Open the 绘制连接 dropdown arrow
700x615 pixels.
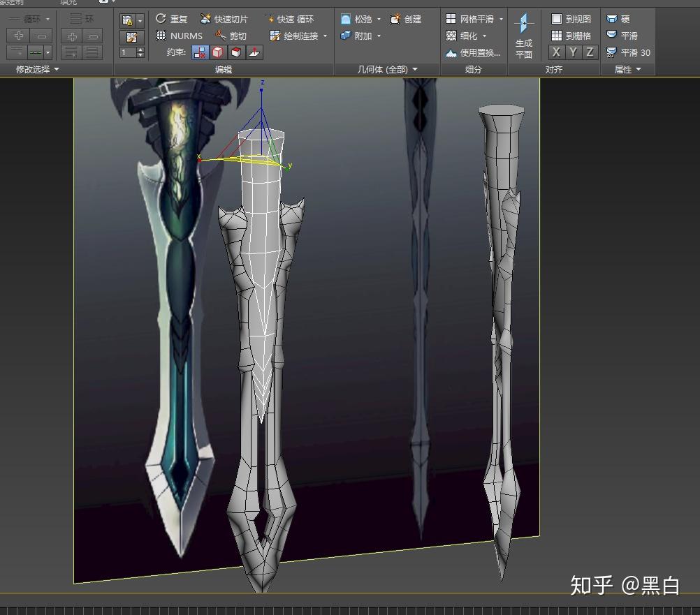tap(325, 36)
